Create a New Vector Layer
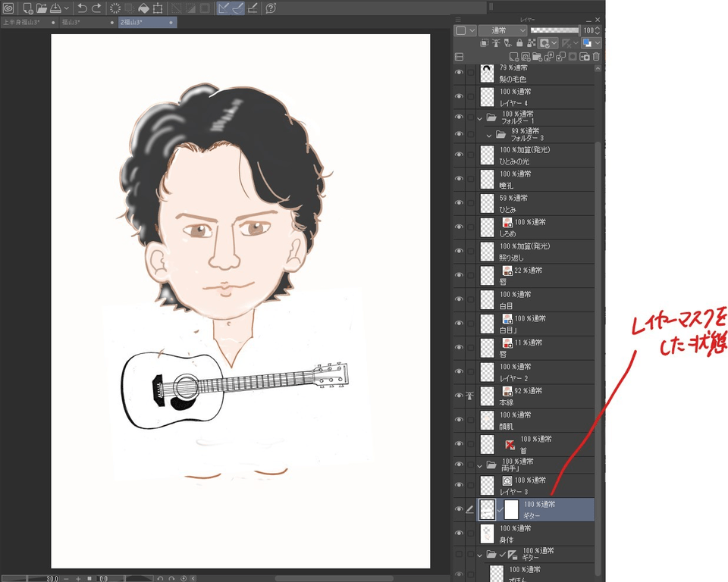This screenshot has height=582, width=728. 526,57
